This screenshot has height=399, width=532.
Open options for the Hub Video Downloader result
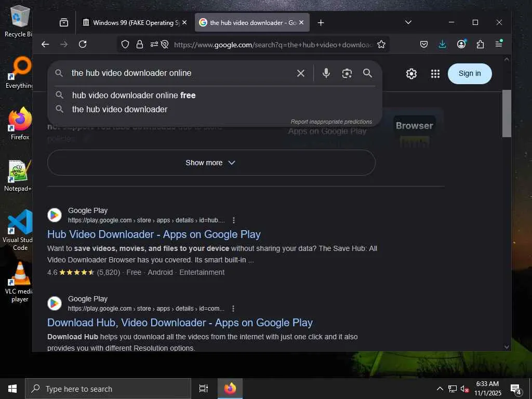[x=233, y=220]
